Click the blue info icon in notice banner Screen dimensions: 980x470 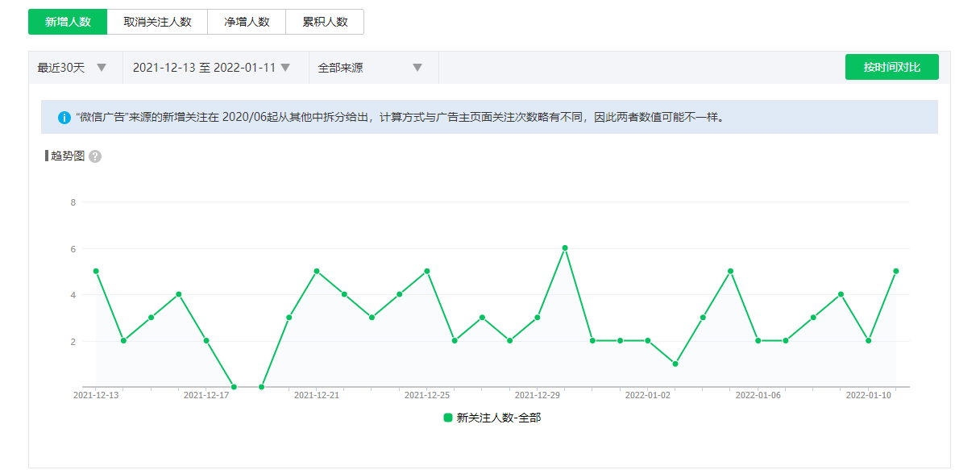(64, 118)
